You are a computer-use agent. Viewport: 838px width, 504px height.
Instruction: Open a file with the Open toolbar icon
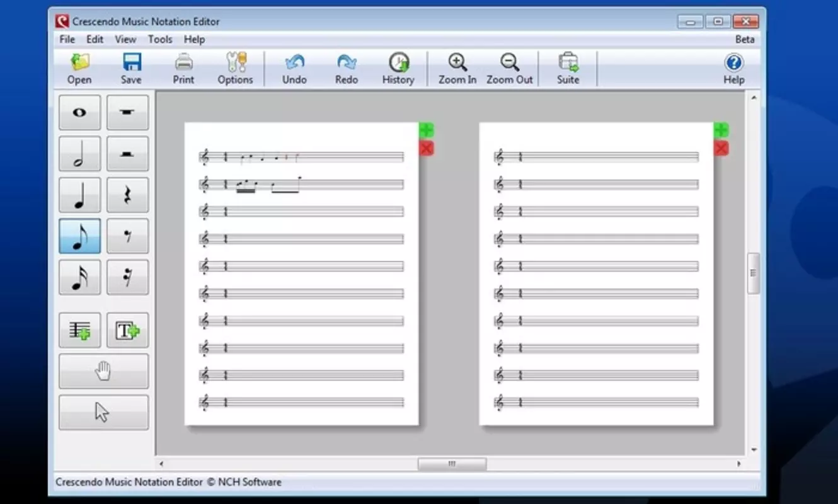click(79, 69)
